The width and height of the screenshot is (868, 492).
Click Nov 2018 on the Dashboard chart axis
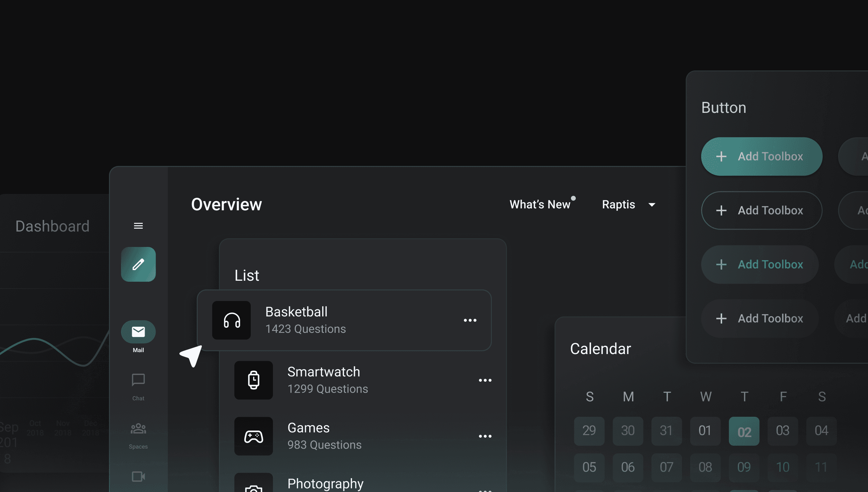[x=63, y=428]
